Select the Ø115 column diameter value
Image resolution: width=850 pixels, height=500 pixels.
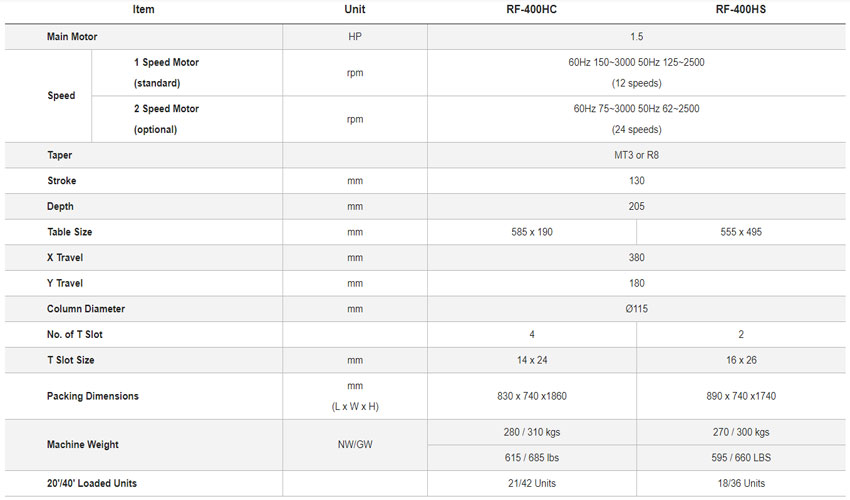tap(637, 309)
